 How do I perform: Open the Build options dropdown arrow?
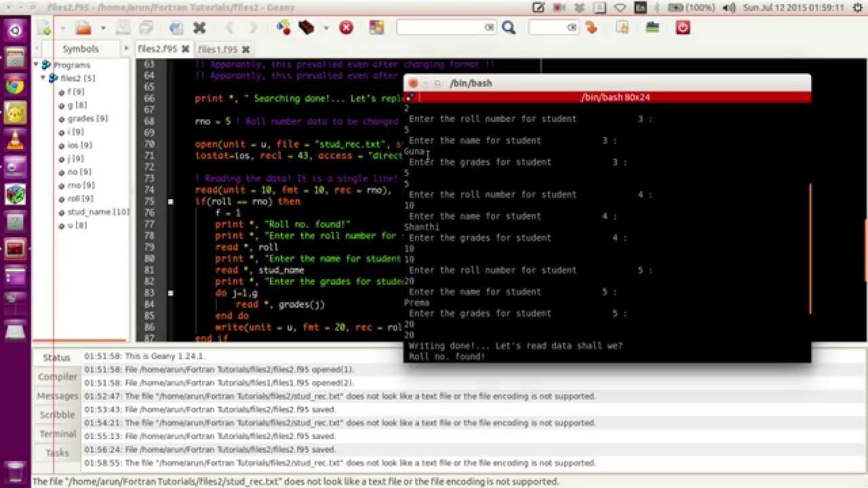click(x=325, y=28)
